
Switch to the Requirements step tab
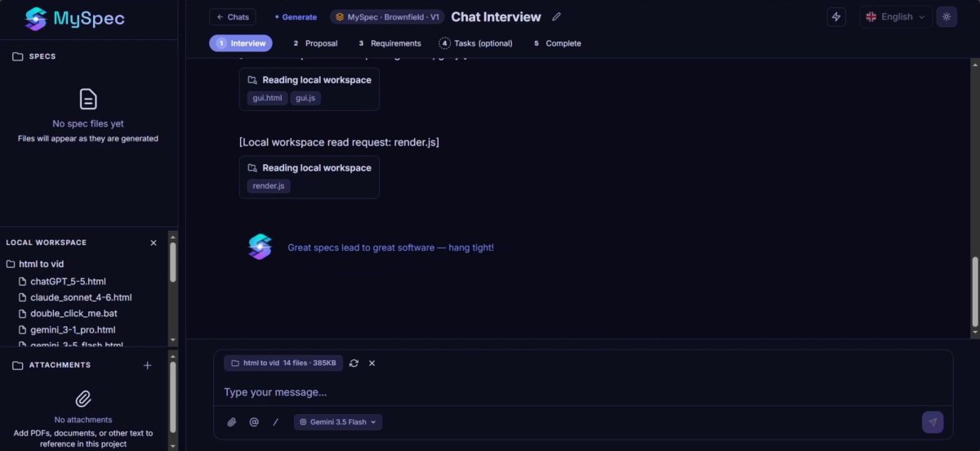[389, 43]
